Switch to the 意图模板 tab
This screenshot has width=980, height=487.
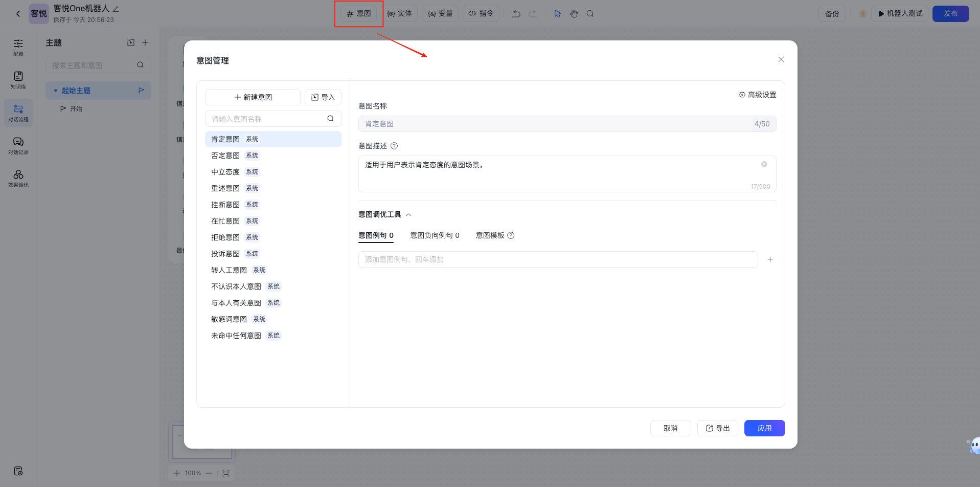pyautogui.click(x=490, y=235)
